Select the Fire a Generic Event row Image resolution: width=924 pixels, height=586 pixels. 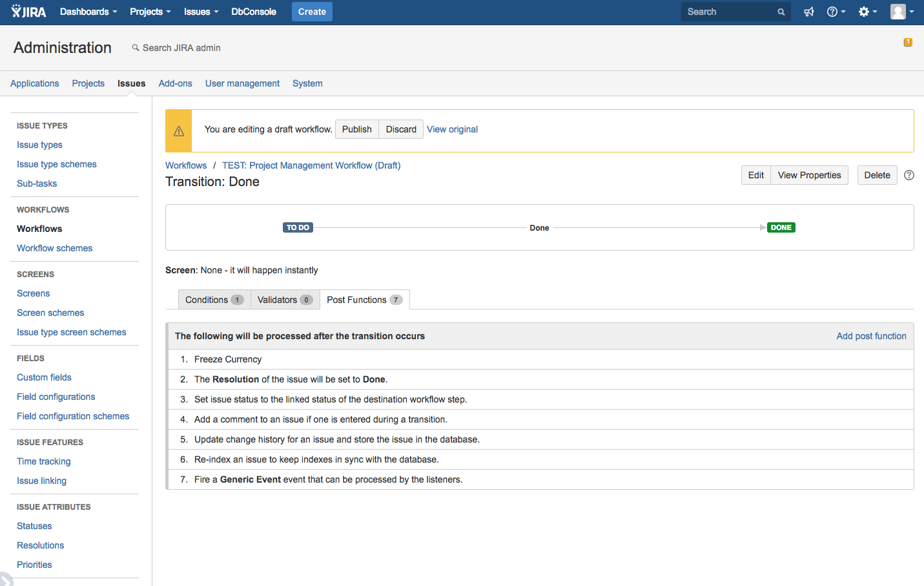[x=540, y=479]
